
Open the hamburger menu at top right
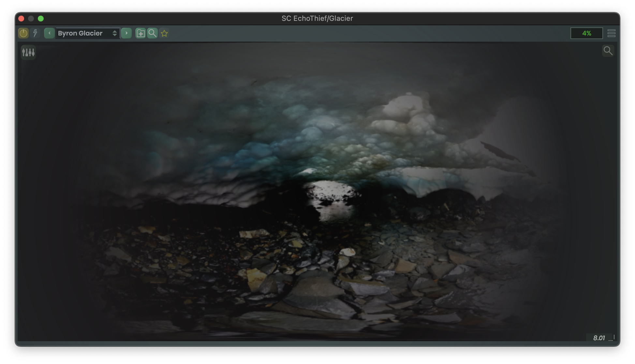(x=612, y=33)
